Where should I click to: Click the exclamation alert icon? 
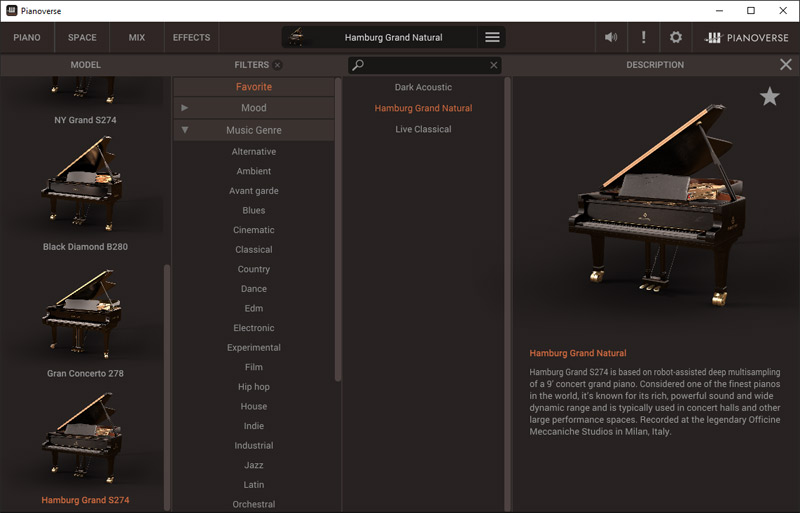643,38
